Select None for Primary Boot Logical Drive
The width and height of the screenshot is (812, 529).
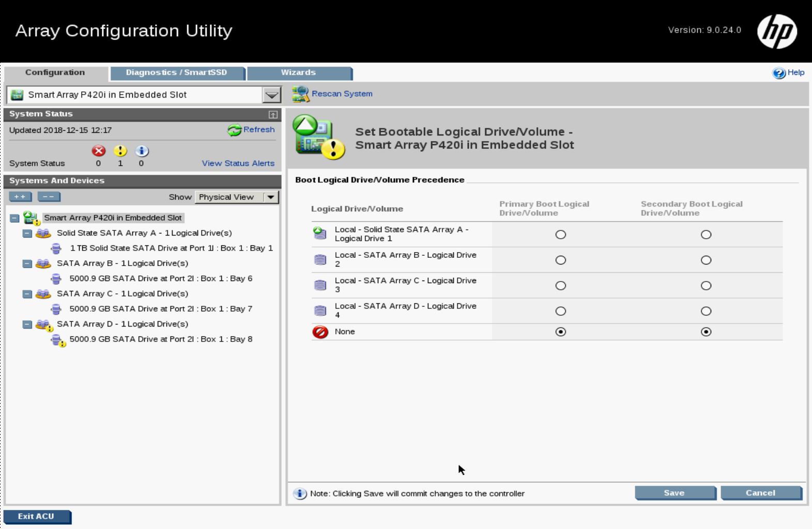tap(560, 332)
